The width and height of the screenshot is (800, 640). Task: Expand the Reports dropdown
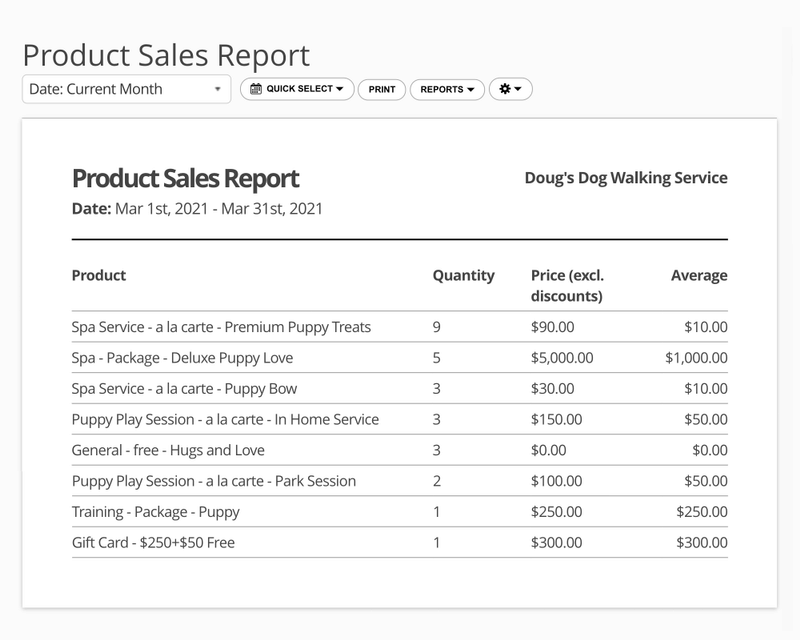point(447,88)
